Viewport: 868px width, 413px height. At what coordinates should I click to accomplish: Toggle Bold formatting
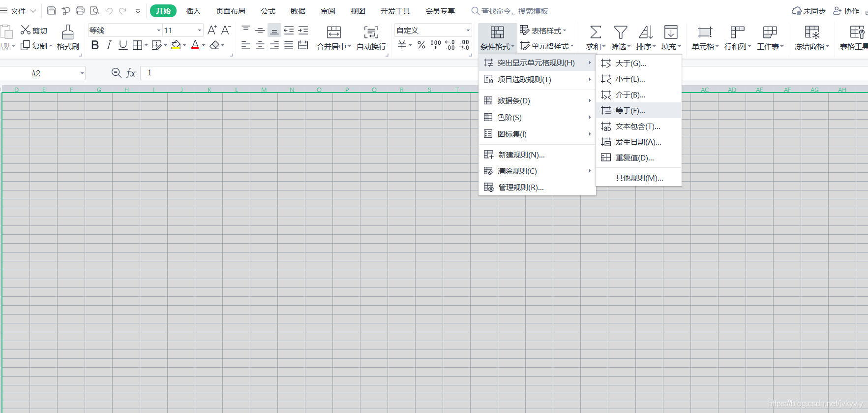pyautogui.click(x=95, y=45)
